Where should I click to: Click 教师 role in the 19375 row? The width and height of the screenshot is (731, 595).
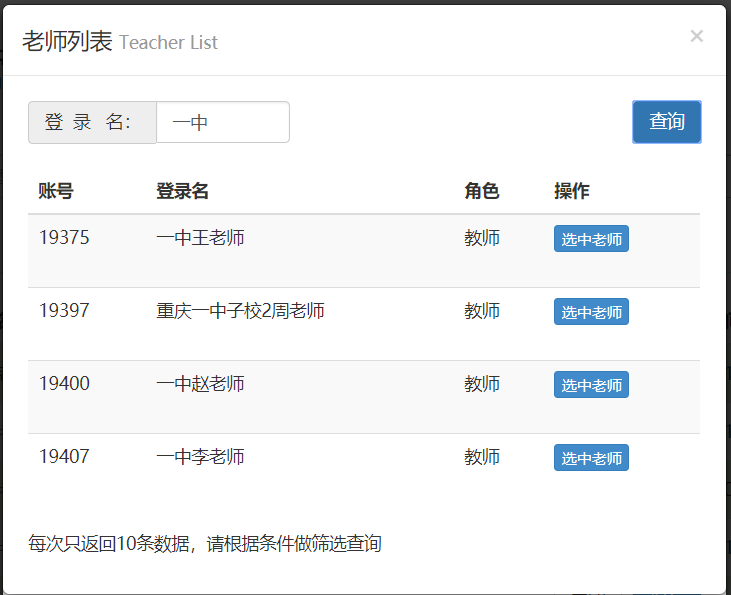pyautogui.click(x=482, y=238)
